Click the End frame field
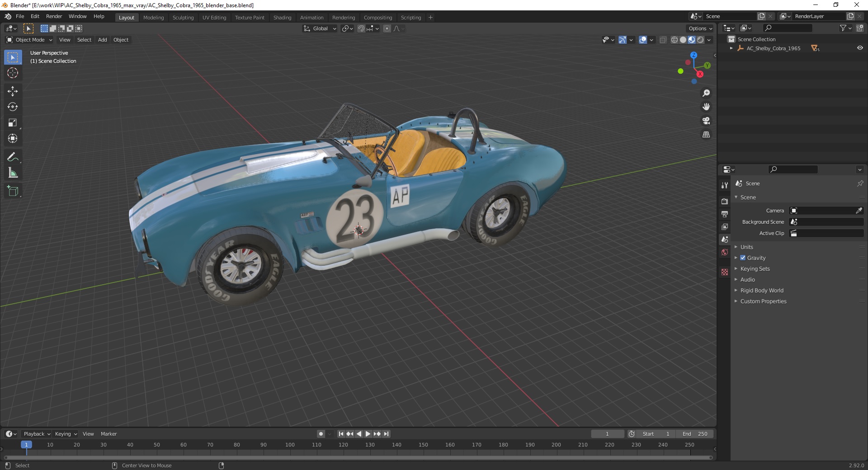This screenshot has height=470, width=868. [x=695, y=434]
